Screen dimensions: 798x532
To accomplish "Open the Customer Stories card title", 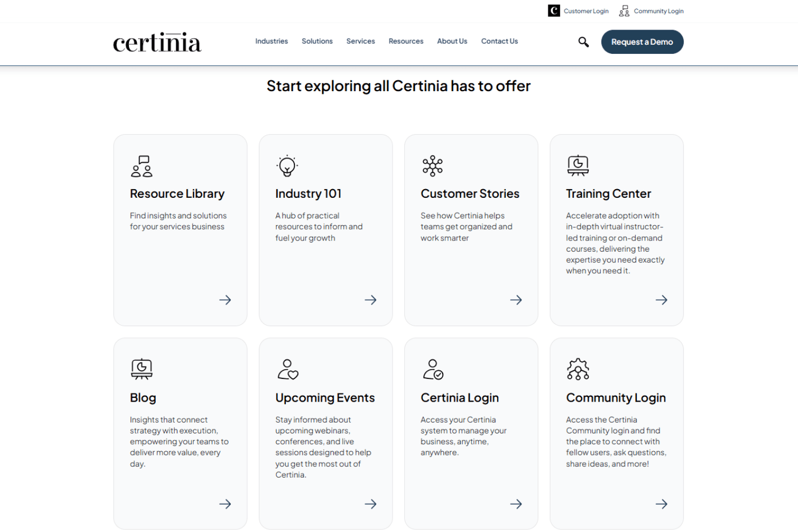I will (x=470, y=194).
